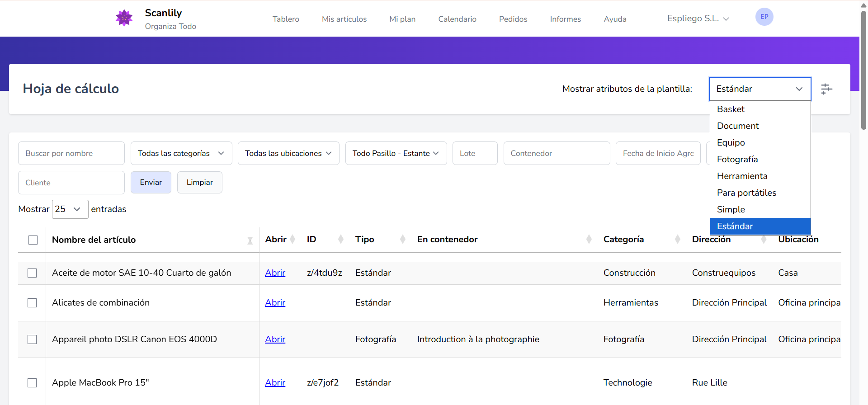868x405 pixels.
Task: Sort by the Abrir column arrows
Action: click(x=292, y=240)
